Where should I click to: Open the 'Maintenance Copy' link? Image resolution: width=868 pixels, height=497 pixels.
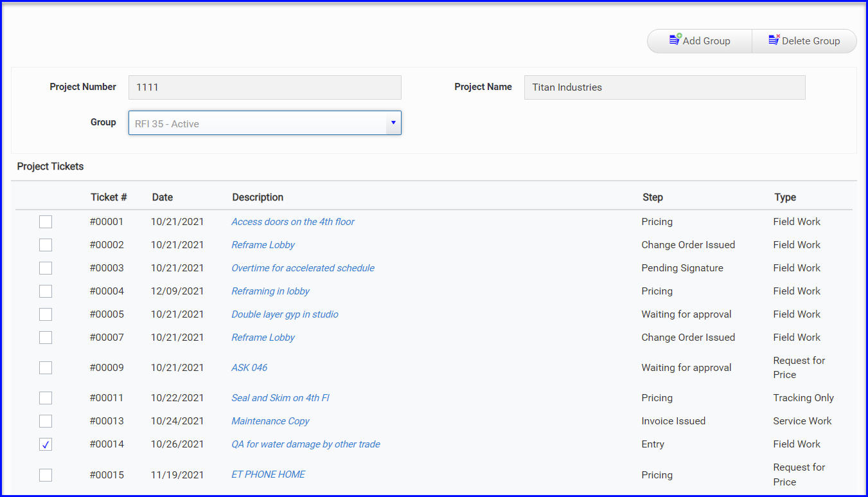coord(270,421)
